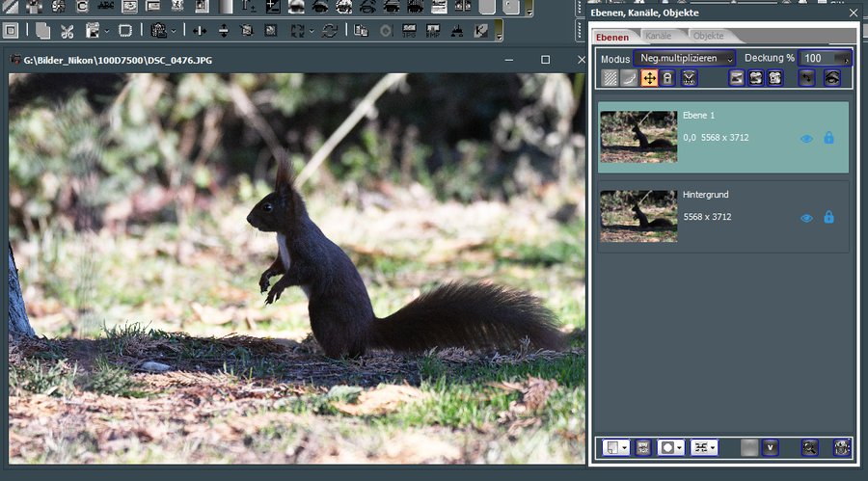Click the padlock icon in layer tools row
The width and height of the screenshot is (868, 481).
667,78
